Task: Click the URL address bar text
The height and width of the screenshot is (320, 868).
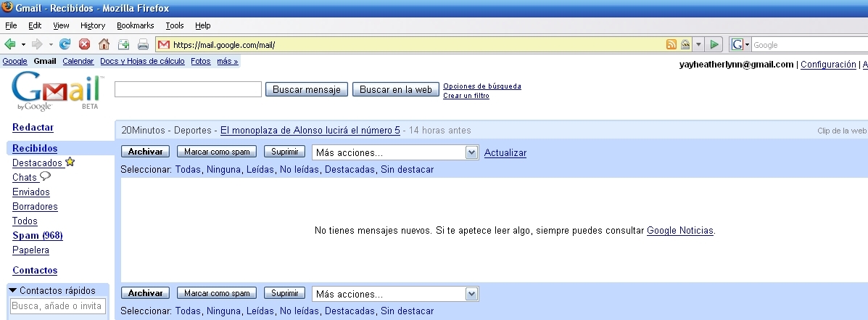Action: pyautogui.click(x=223, y=45)
